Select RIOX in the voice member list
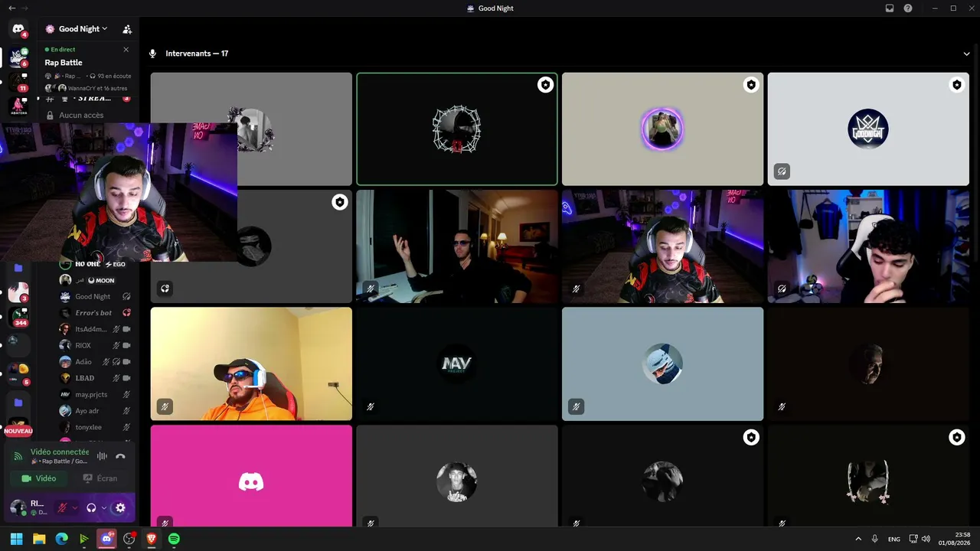 pyautogui.click(x=95, y=346)
